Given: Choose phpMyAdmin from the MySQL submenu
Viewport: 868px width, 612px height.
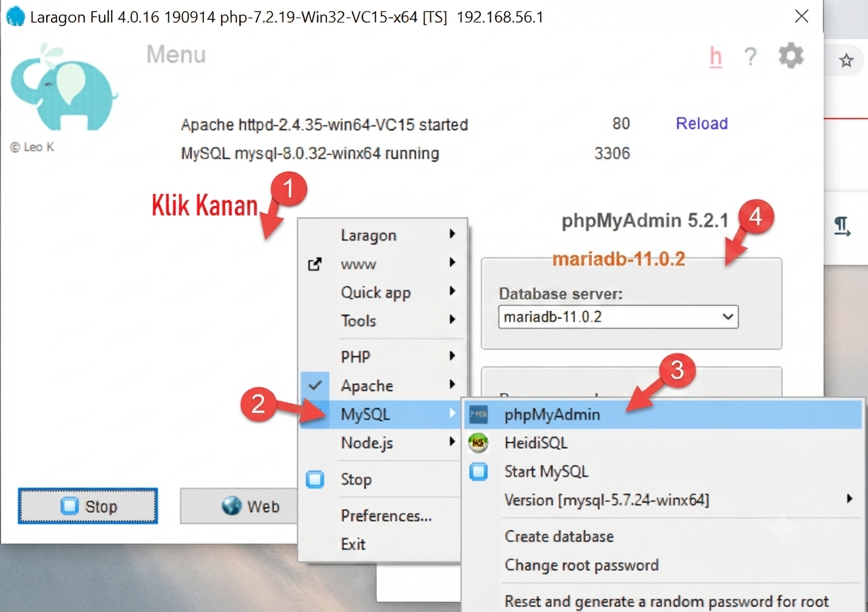Looking at the screenshot, I should [x=663, y=414].
